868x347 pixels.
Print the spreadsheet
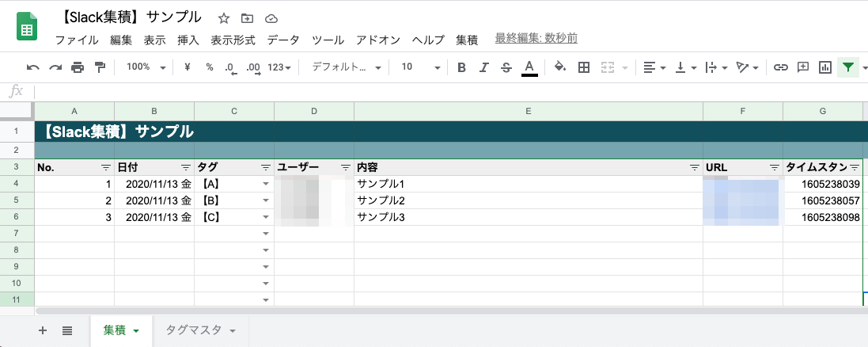click(x=78, y=67)
